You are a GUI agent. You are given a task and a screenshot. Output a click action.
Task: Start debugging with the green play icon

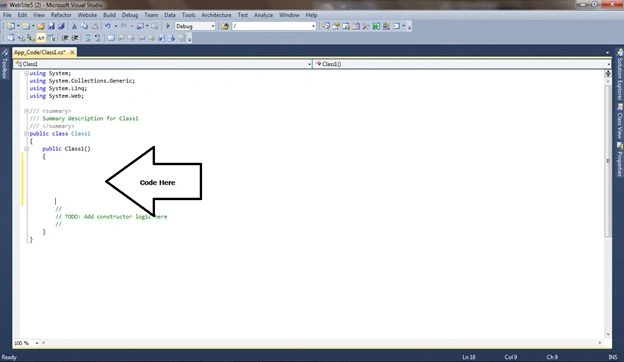coord(168,26)
